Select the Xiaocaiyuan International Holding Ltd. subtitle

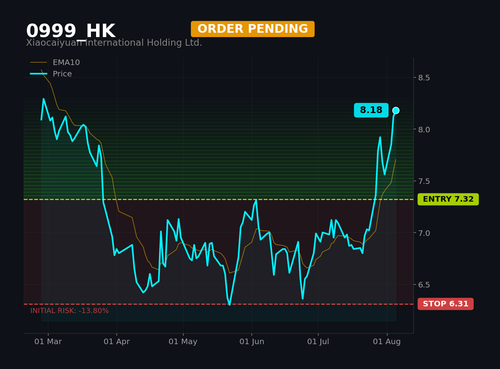114,43
